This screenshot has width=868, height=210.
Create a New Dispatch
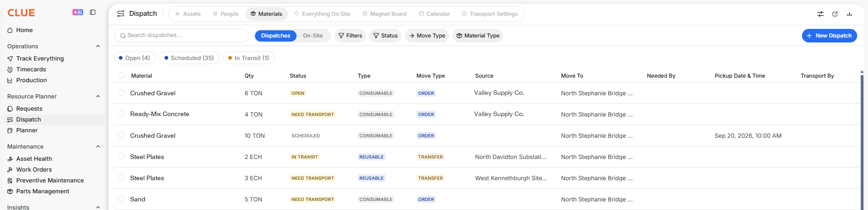pyautogui.click(x=830, y=36)
